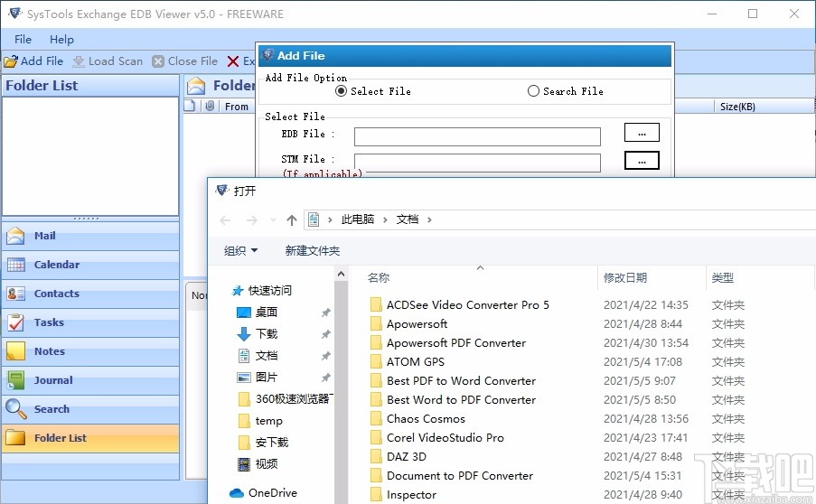The height and width of the screenshot is (504, 816).
Task: Click the navigation pane scroll up arrow
Action: tap(341, 274)
